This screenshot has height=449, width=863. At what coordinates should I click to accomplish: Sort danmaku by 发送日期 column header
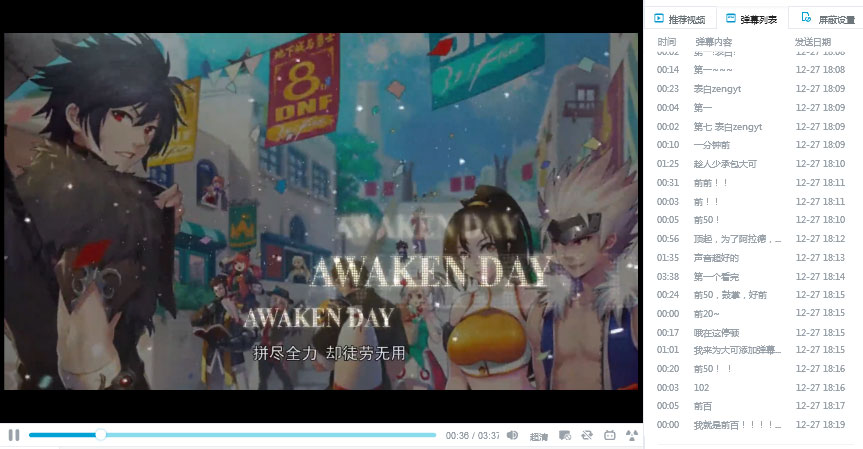(812, 42)
